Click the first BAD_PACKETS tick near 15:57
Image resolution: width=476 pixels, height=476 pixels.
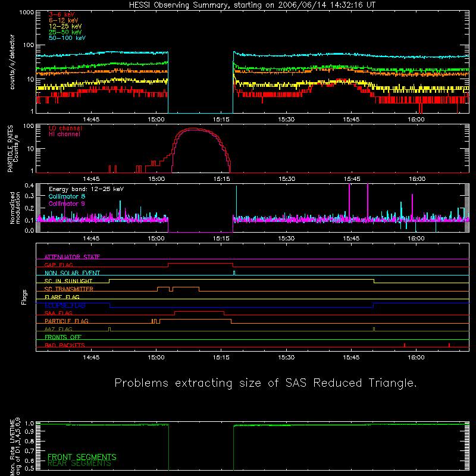click(x=405, y=345)
